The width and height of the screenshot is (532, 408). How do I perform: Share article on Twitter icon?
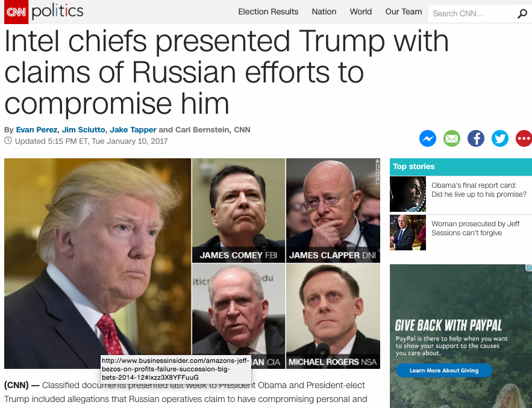click(x=500, y=138)
